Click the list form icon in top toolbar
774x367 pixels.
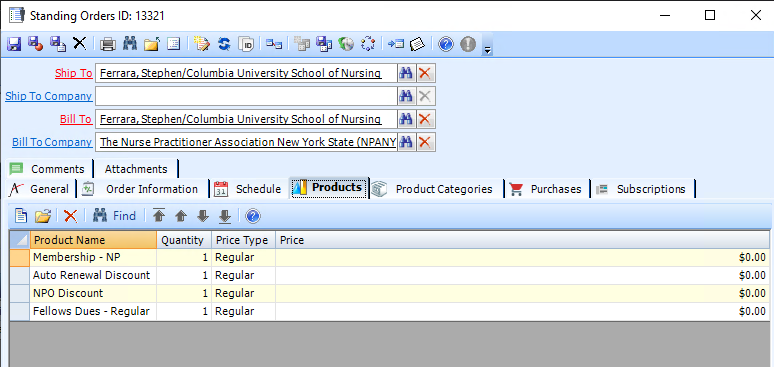(x=173, y=44)
